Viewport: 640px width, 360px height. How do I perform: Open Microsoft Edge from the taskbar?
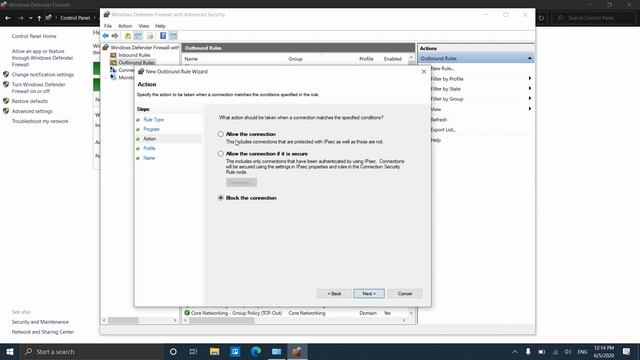point(256,351)
